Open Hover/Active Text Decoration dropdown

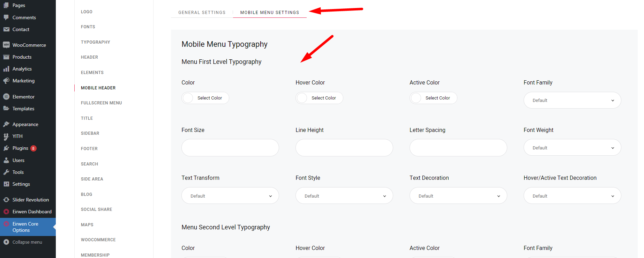[x=572, y=196]
